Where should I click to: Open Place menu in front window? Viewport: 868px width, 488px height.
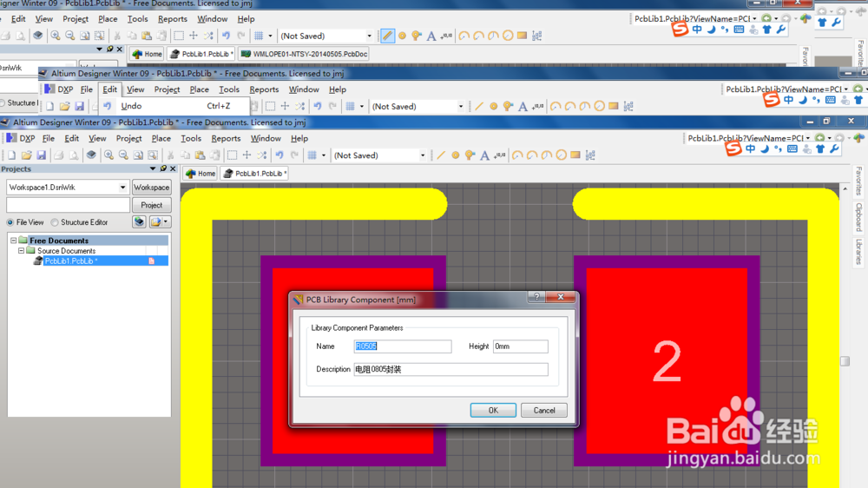[161, 138]
